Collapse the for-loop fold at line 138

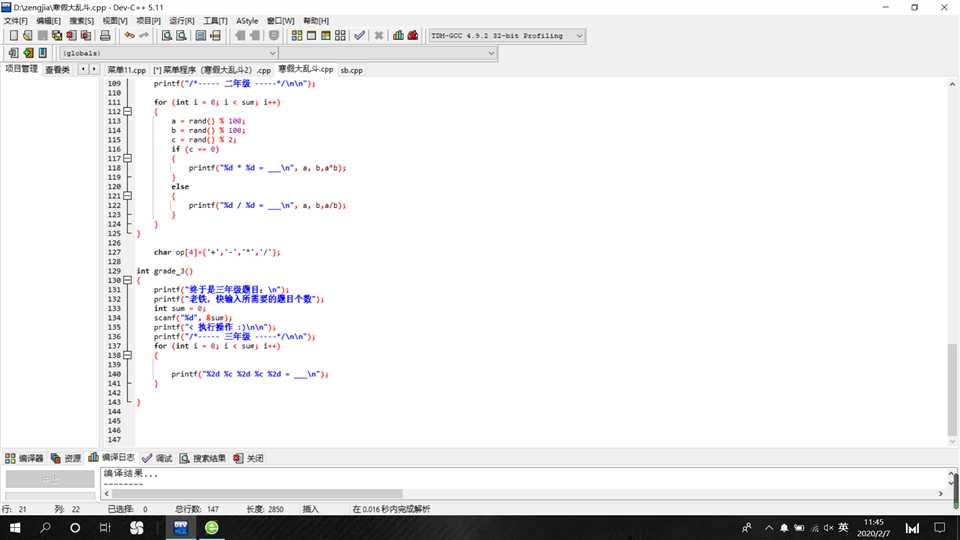point(127,355)
